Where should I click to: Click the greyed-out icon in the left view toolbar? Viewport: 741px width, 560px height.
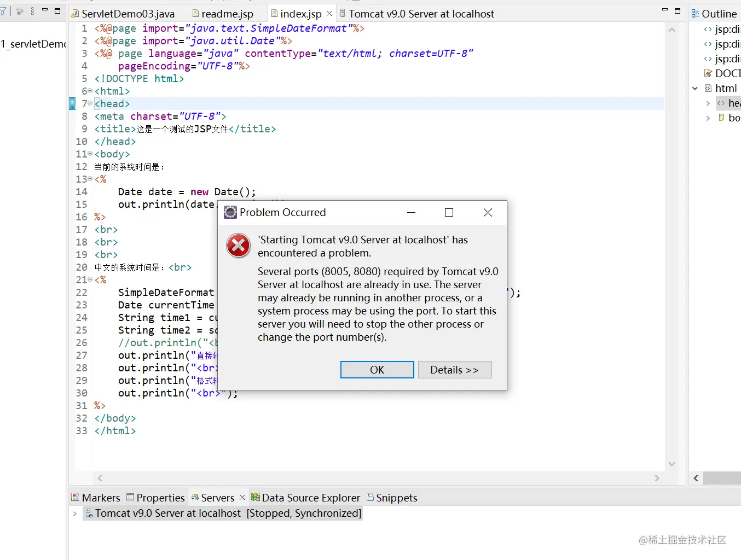20,11
